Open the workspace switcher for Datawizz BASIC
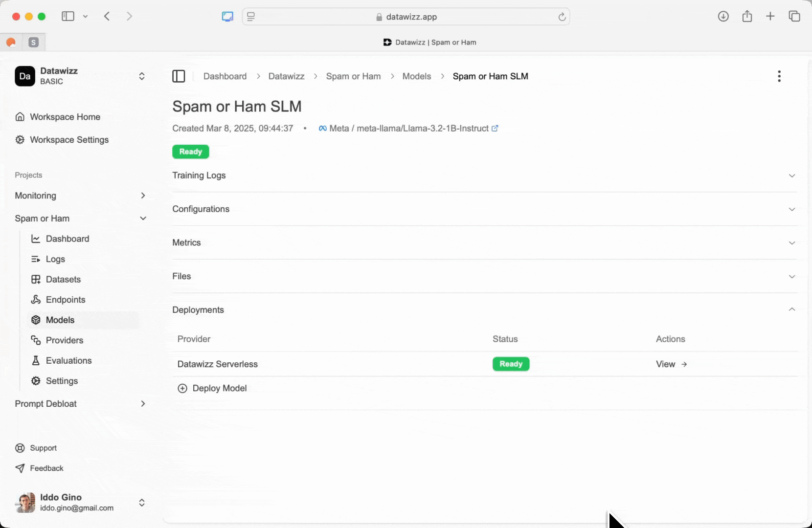This screenshot has width=812, height=528. (x=141, y=76)
